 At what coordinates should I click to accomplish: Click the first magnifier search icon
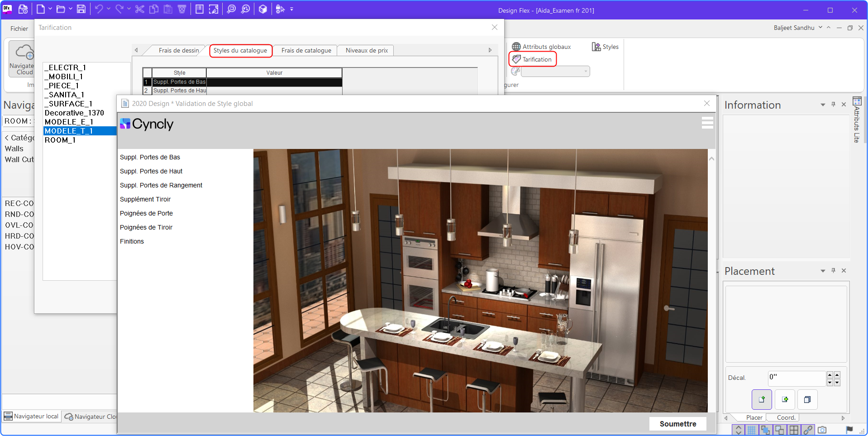pyautogui.click(x=231, y=9)
